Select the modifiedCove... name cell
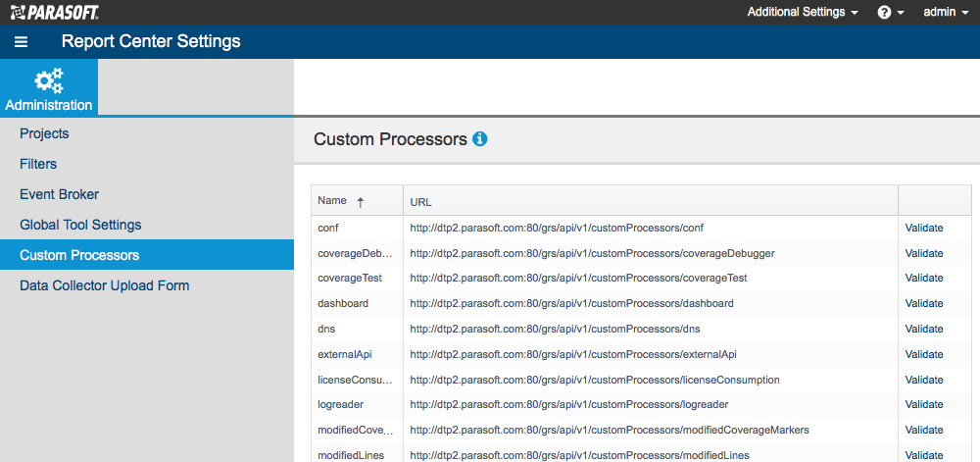Viewport: 980px width, 462px height. click(x=358, y=430)
